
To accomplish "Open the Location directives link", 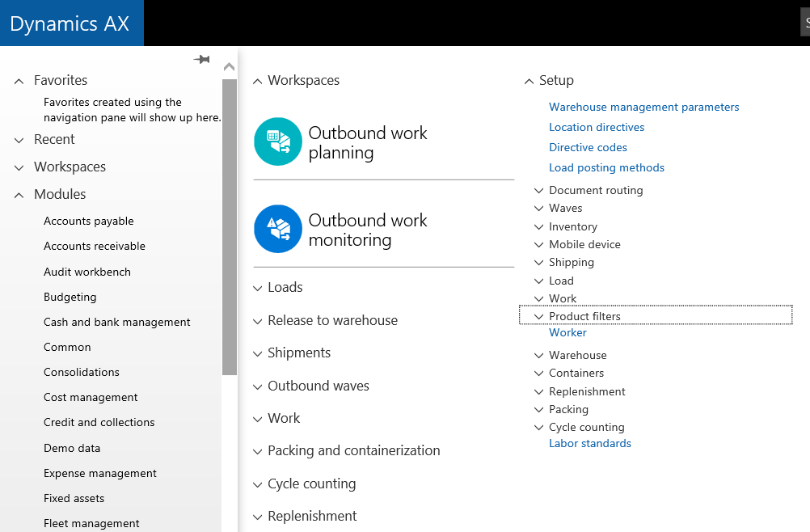I will pyautogui.click(x=597, y=127).
